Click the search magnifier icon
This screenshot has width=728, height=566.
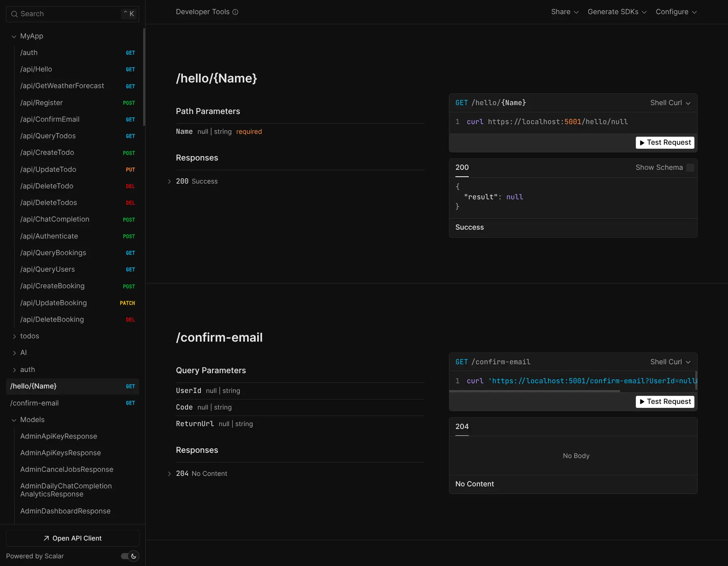[x=15, y=14]
